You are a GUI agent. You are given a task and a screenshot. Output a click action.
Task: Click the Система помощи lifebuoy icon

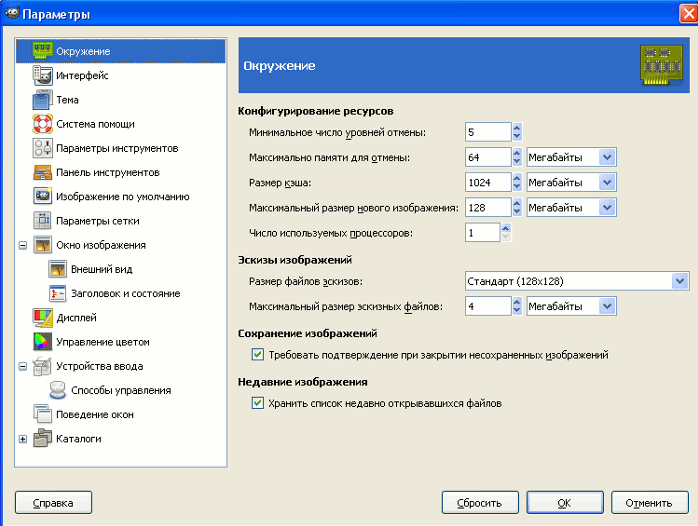pos(42,124)
